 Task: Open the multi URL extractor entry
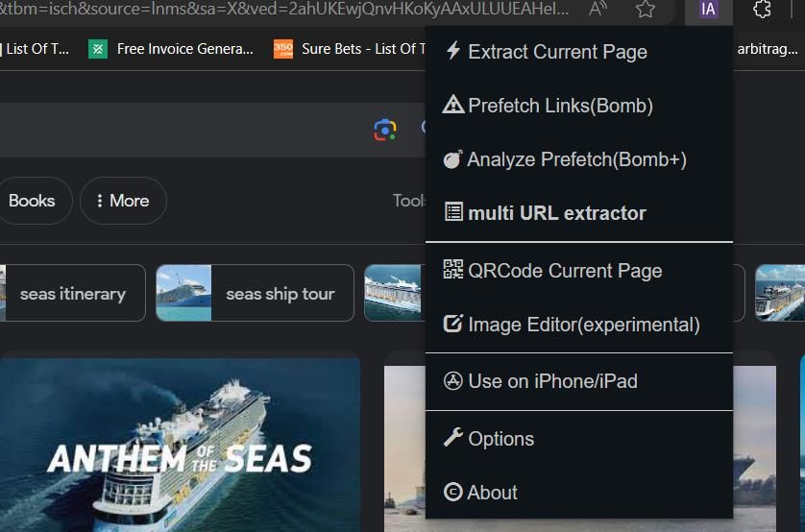(556, 213)
